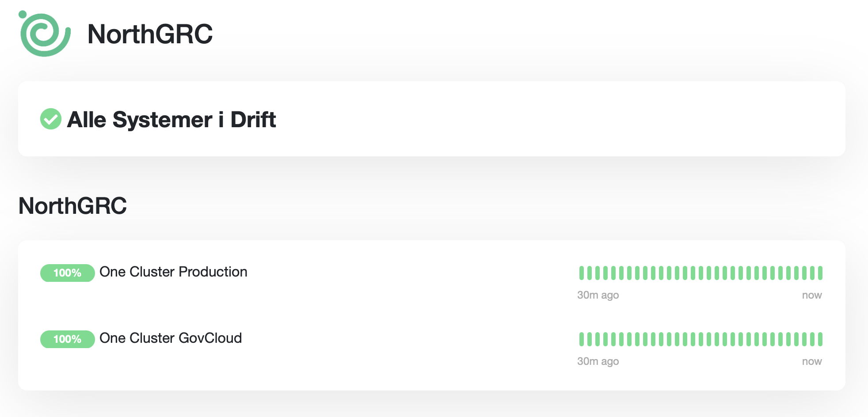The height and width of the screenshot is (417, 868).
Task: Click the NorthGRC green spiral logo
Action: pyautogui.click(x=45, y=34)
